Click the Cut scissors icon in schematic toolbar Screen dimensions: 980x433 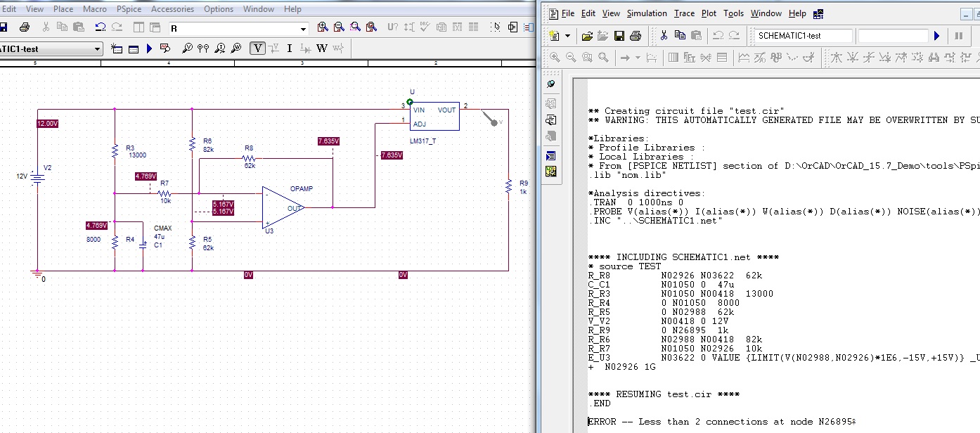pos(46,27)
